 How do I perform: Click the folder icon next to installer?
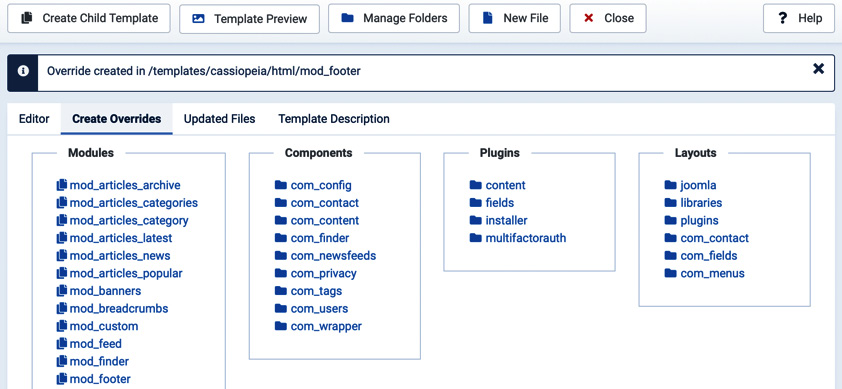click(476, 220)
